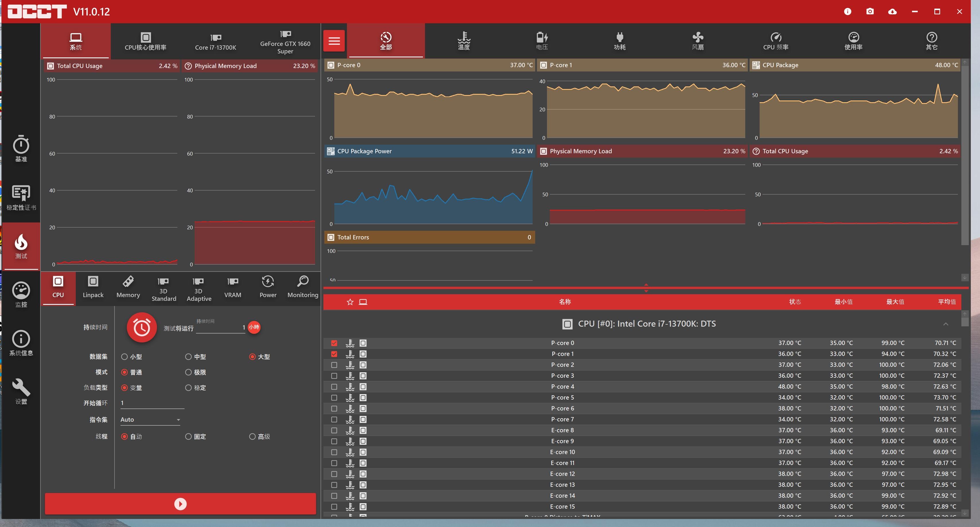Select the 稳定 steady load type radio
Screen dimensions: 980x527
click(188, 388)
